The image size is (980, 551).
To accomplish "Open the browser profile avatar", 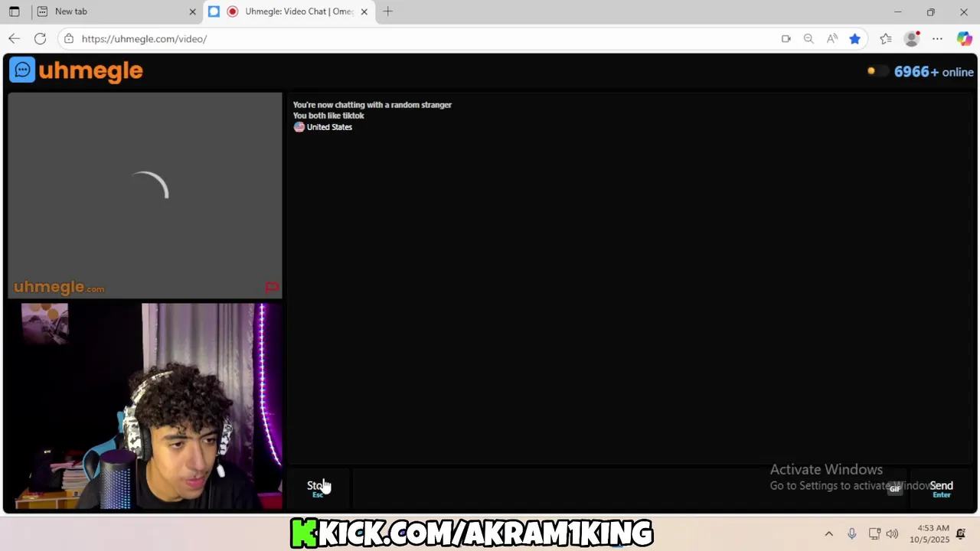I will click(911, 38).
